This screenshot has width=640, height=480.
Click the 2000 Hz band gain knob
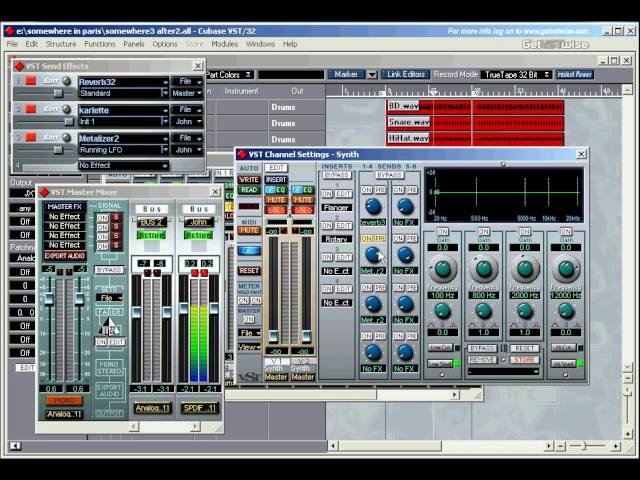click(525, 269)
